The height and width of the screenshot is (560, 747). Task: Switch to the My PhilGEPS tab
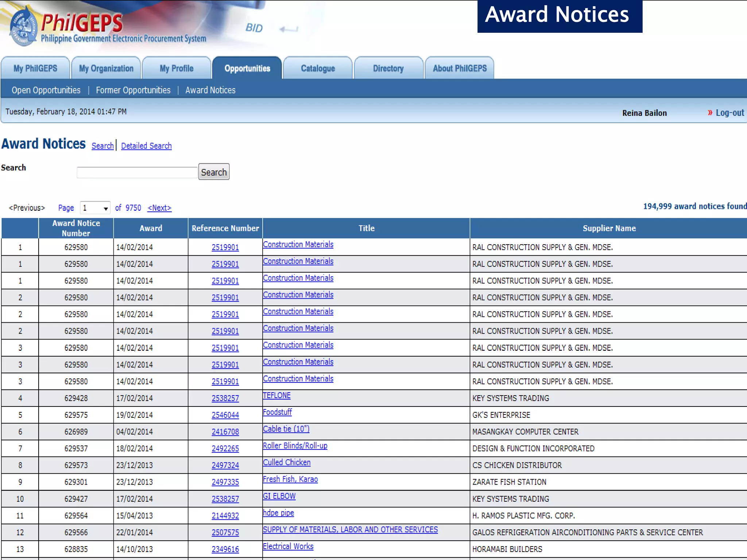[x=35, y=68]
